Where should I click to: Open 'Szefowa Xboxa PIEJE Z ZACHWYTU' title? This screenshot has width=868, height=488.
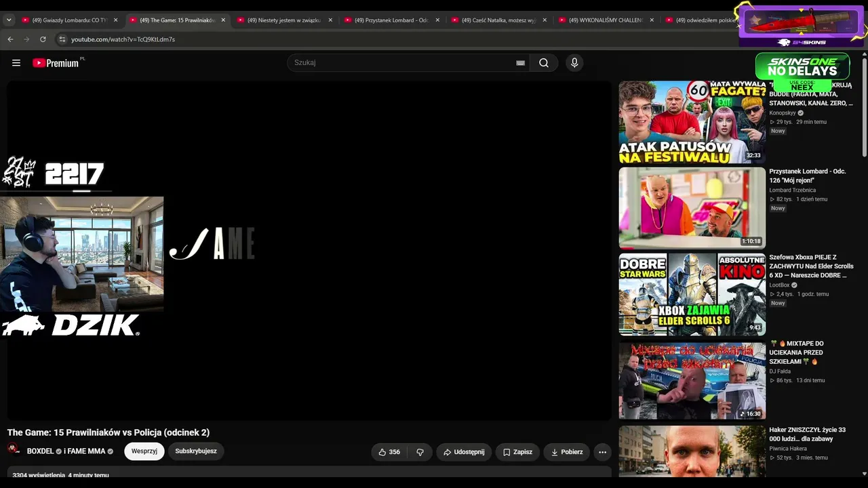pos(811,266)
